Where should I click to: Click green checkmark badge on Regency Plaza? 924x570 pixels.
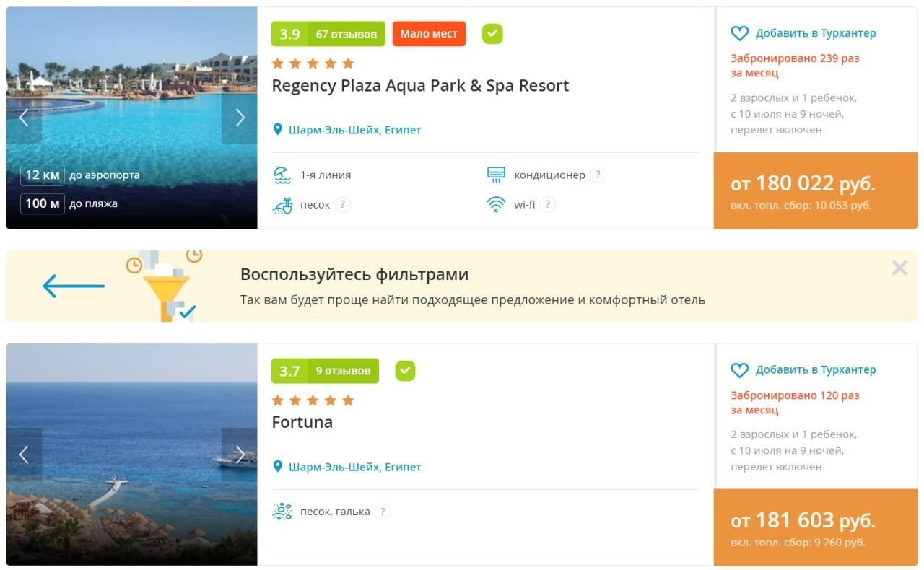tap(493, 34)
